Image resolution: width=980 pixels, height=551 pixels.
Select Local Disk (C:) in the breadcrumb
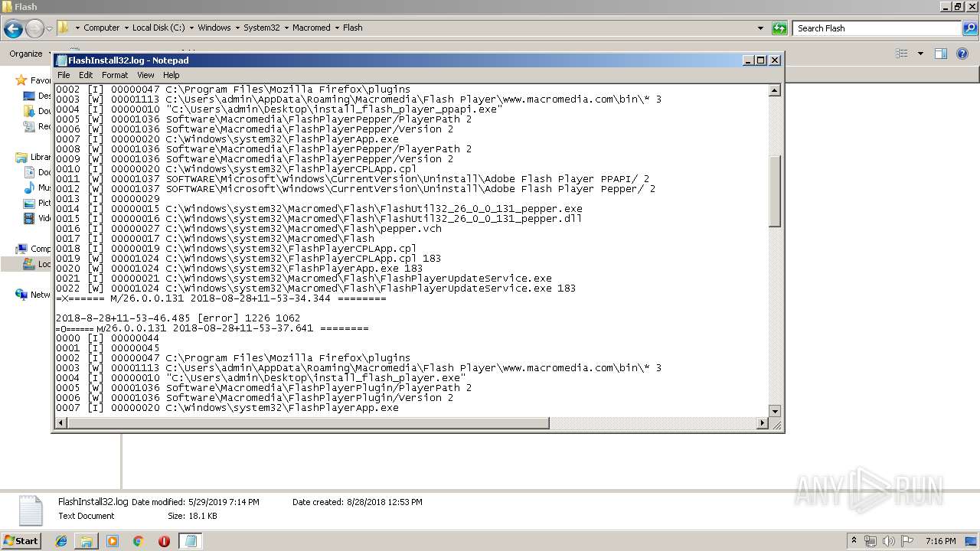(x=158, y=28)
